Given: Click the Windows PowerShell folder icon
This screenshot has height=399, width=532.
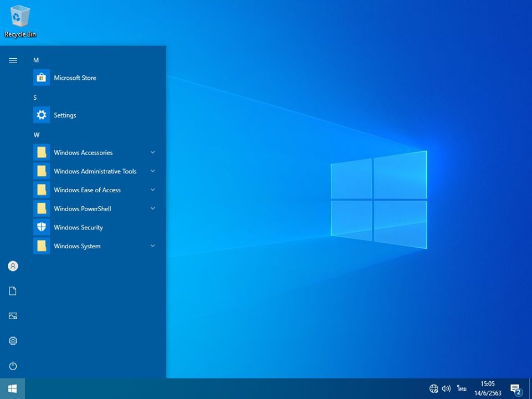Looking at the screenshot, I should [42, 208].
